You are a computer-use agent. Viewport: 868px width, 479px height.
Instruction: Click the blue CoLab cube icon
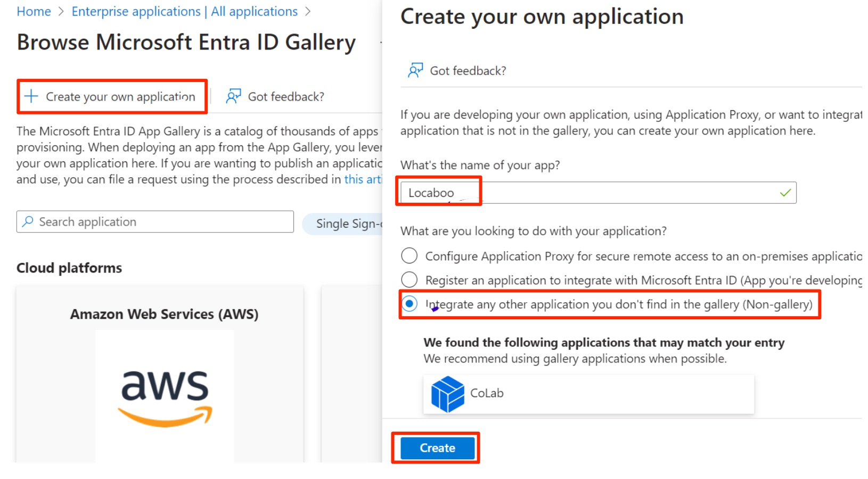coord(447,394)
